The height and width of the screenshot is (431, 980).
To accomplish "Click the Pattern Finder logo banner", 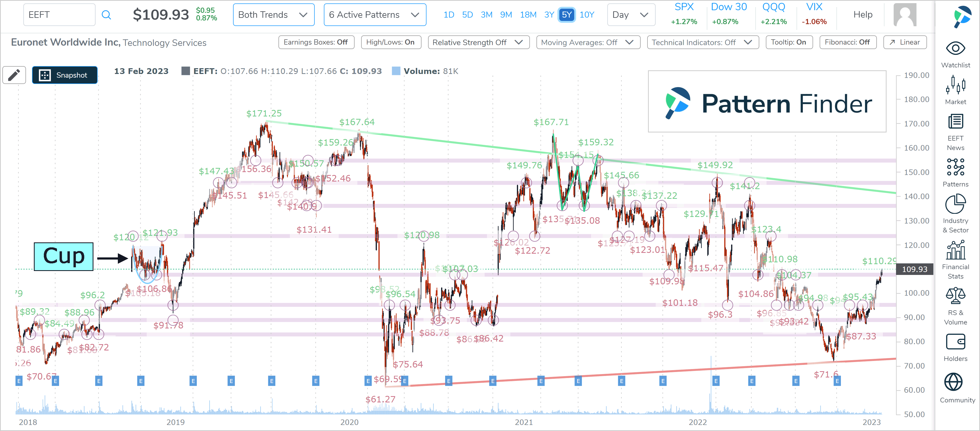I will click(x=767, y=102).
